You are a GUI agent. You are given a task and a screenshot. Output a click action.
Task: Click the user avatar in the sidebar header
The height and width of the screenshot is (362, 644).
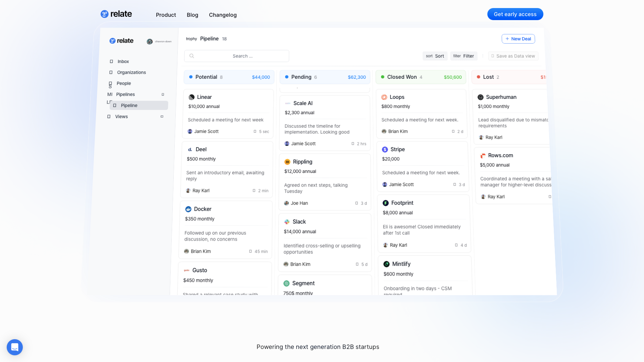150,42
